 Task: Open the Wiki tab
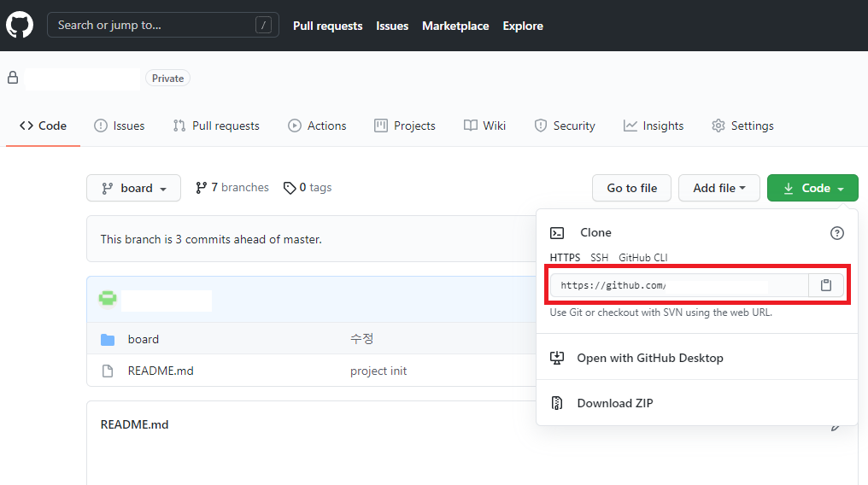tap(484, 126)
